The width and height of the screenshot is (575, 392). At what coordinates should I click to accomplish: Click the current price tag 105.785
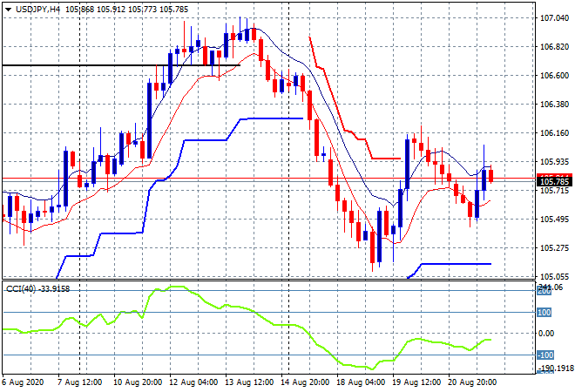[x=554, y=181]
